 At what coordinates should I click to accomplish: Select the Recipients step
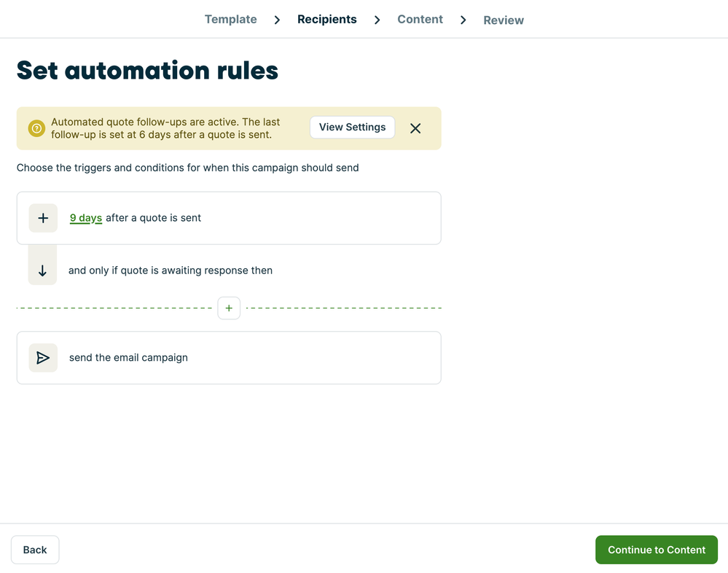[x=326, y=20]
